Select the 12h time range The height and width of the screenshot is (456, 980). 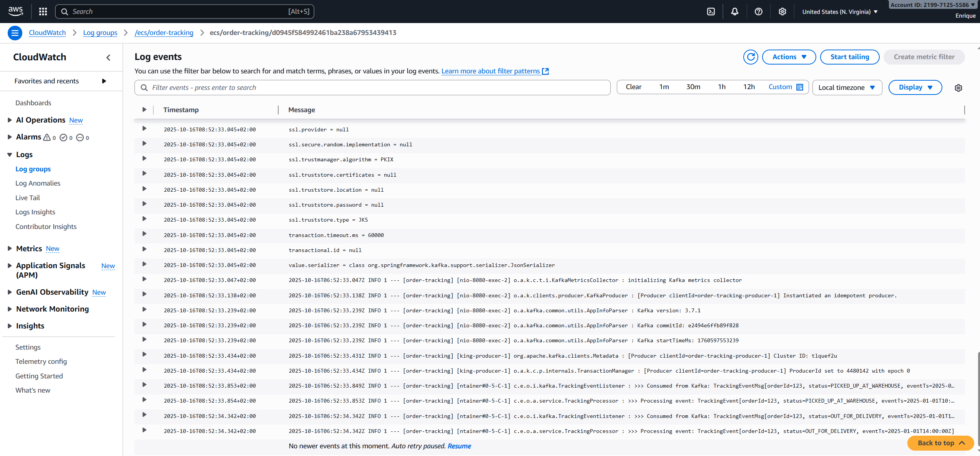point(749,87)
